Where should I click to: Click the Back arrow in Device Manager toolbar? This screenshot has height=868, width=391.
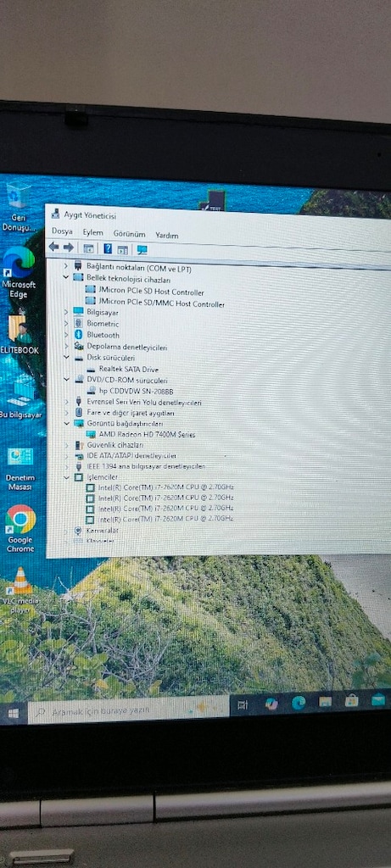click(x=53, y=247)
